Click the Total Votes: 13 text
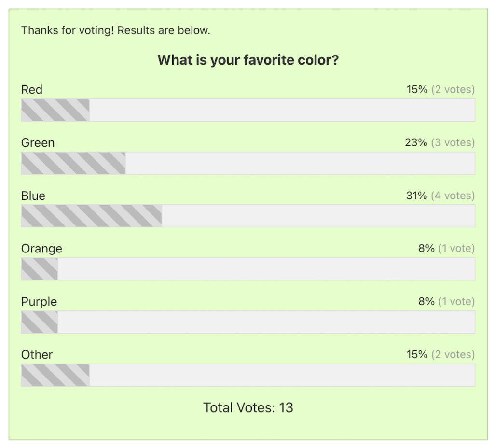 pos(248,407)
